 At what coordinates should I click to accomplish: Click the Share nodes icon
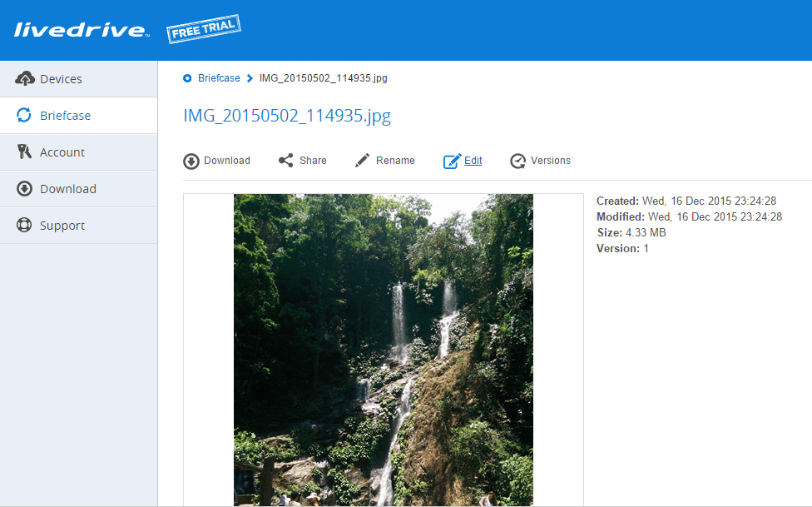pyautogui.click(x=286, y=160)
